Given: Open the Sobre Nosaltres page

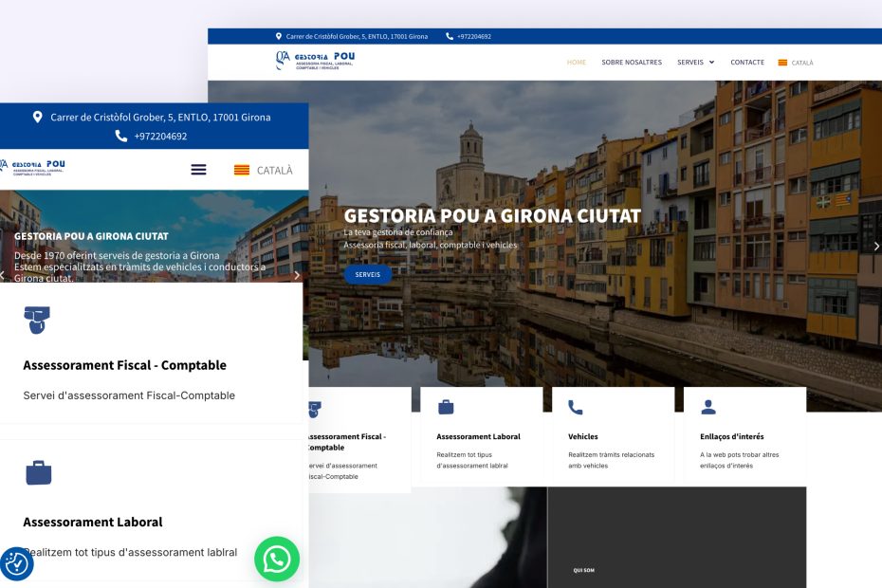Looking at the screenshot, I should [632, 63].
